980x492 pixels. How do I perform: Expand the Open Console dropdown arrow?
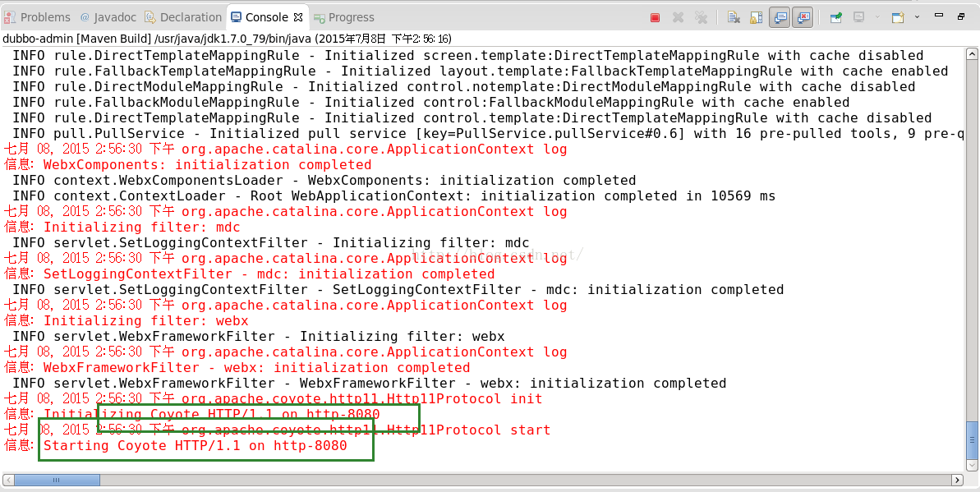click(x=917, y=17)
